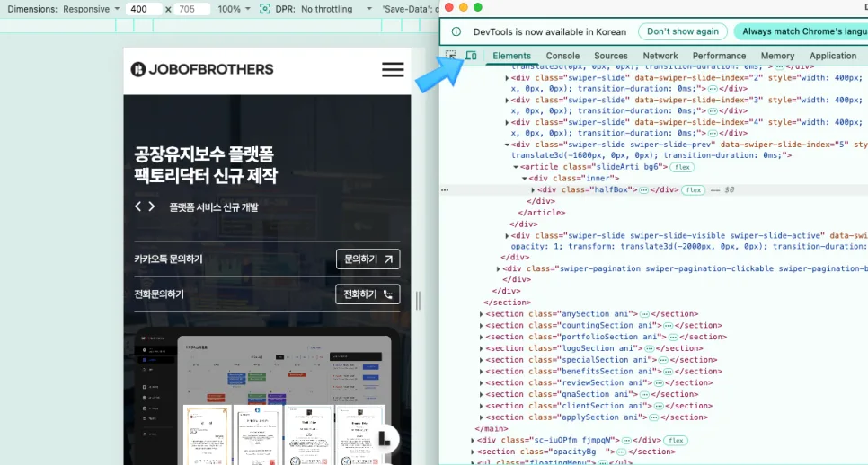Click the 플랫폼 서비스 신규 개발 slide caption
868x465 pixels.
[214, 207]
